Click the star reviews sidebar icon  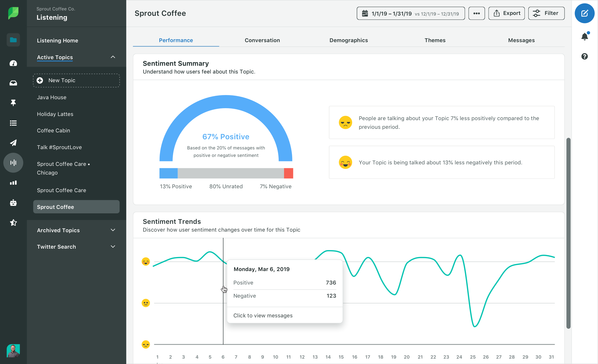coord(13,223)
